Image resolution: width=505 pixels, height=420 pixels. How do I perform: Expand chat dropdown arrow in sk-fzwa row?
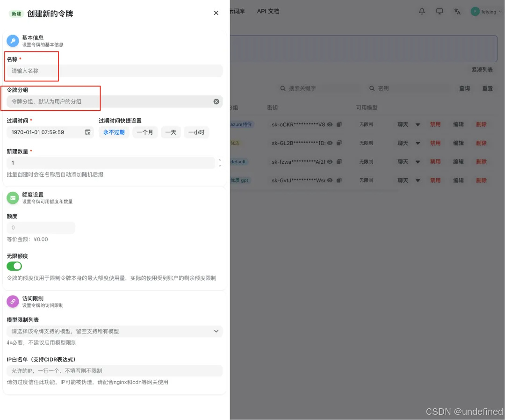(x=418, y=162)
